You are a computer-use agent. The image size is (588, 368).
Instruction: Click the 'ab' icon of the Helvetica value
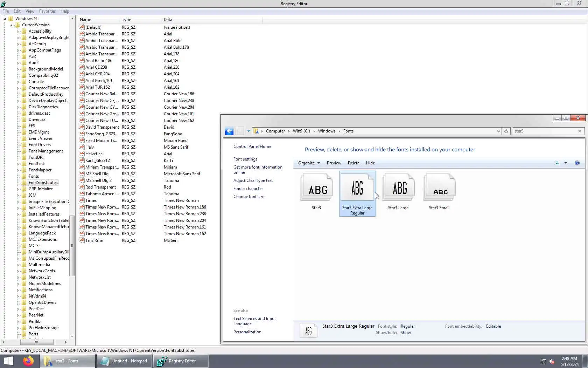(x=82, y=154)
